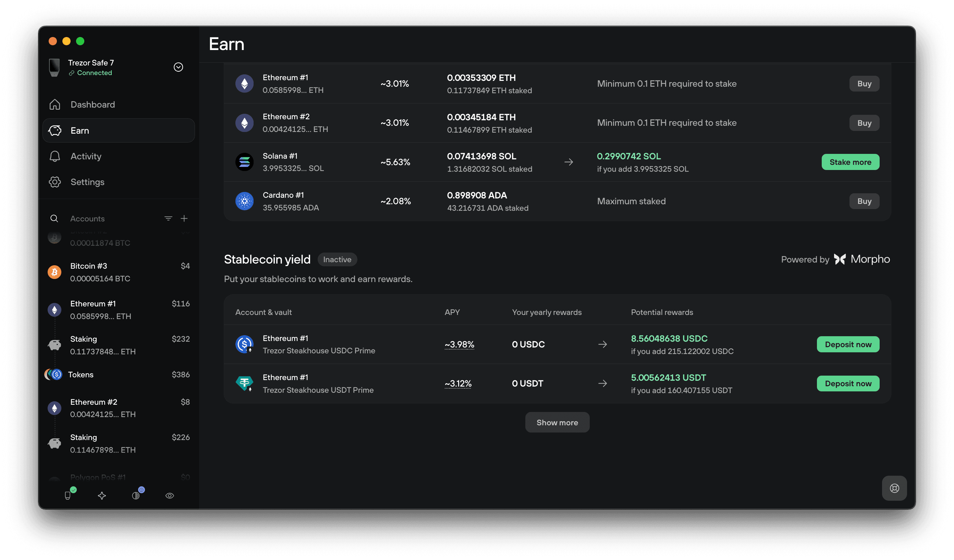Click the Ethereum #2 account icon in sidebar

54,408
